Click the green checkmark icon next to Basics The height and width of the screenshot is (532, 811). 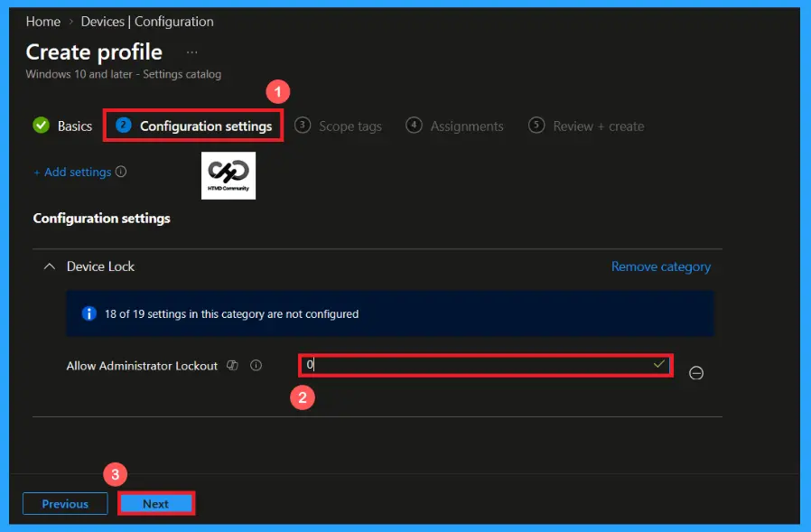[41, 126]
